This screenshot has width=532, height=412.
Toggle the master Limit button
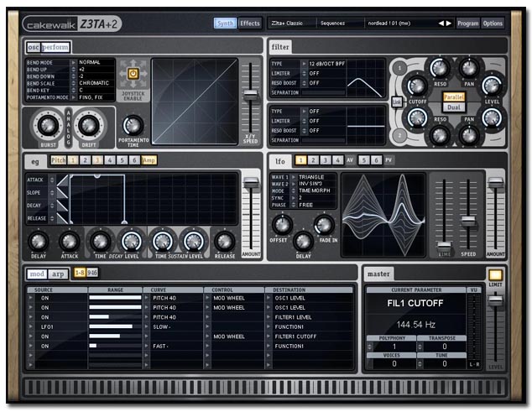tap(495, 274)
